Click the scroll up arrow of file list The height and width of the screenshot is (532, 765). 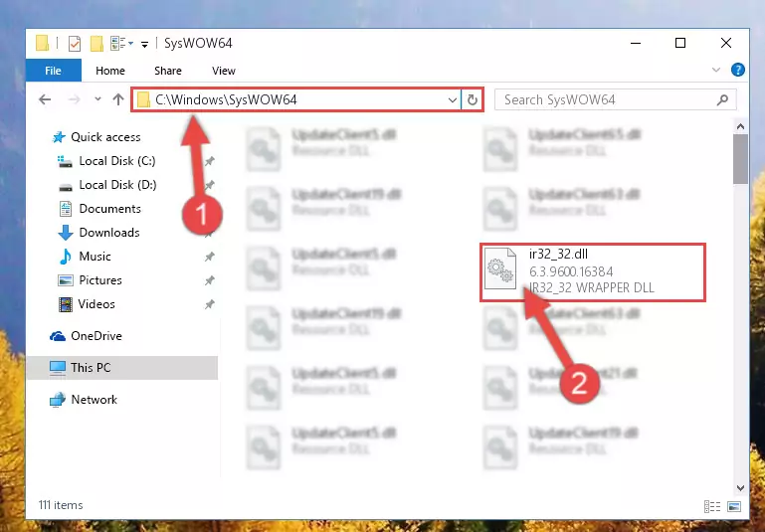[740, 126]
